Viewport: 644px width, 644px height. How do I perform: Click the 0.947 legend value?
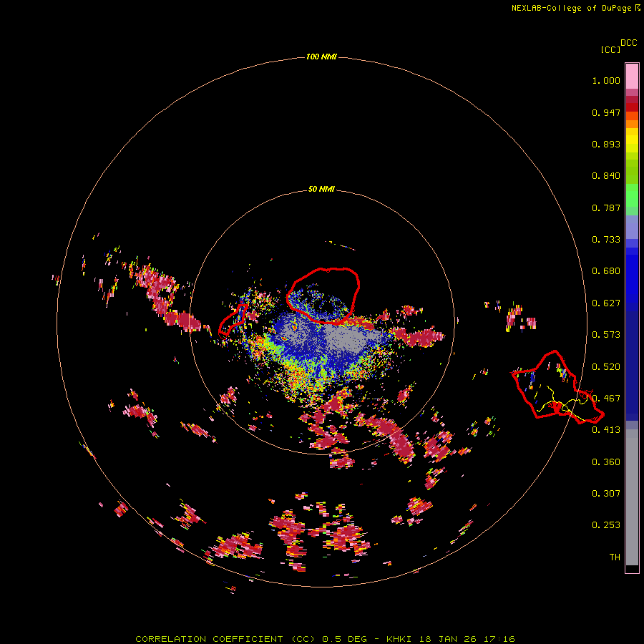coord(606,112)
